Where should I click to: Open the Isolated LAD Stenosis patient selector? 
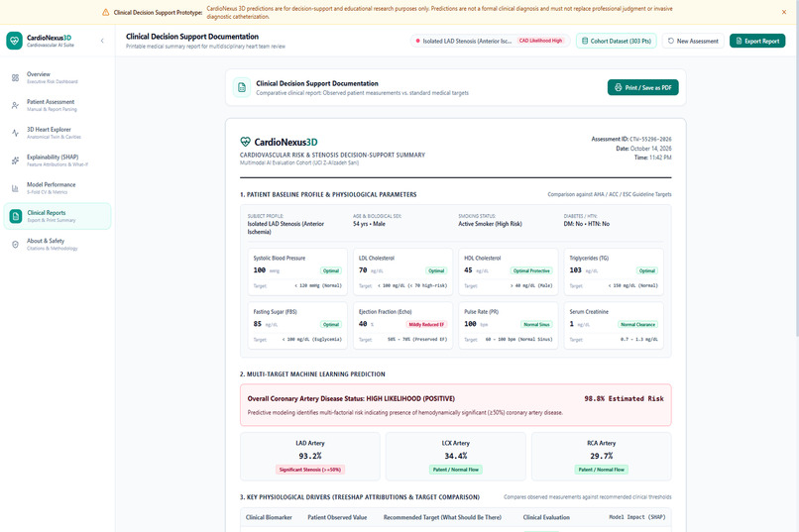click(x=490, y=41)
